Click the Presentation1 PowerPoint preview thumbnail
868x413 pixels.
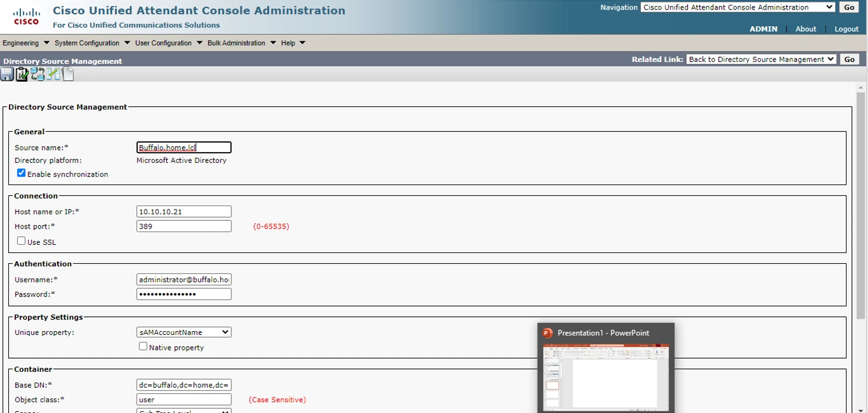click(x=606, y=377)
